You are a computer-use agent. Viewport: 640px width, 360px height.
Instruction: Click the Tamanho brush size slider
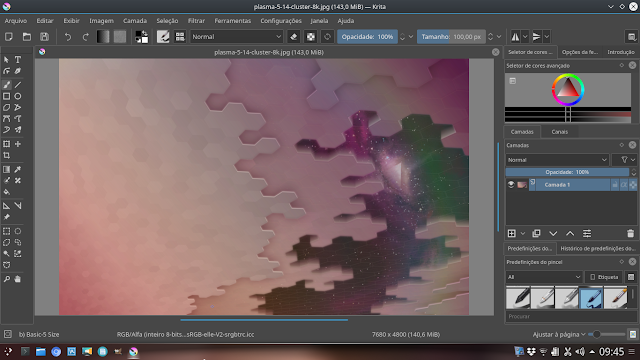tap(451, 37)
